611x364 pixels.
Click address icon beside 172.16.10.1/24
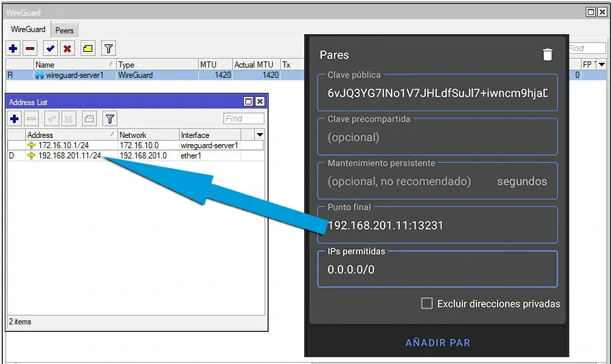31,145
